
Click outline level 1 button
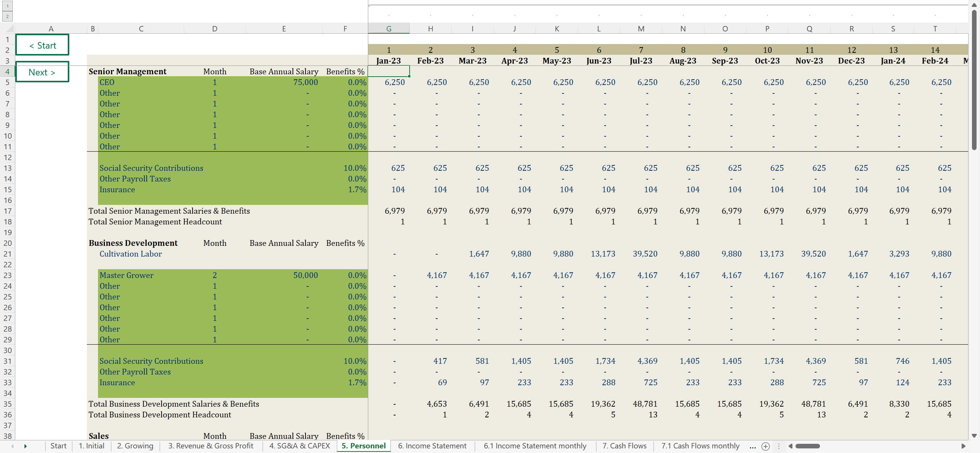pyautogui.click(x=7, y=6)
